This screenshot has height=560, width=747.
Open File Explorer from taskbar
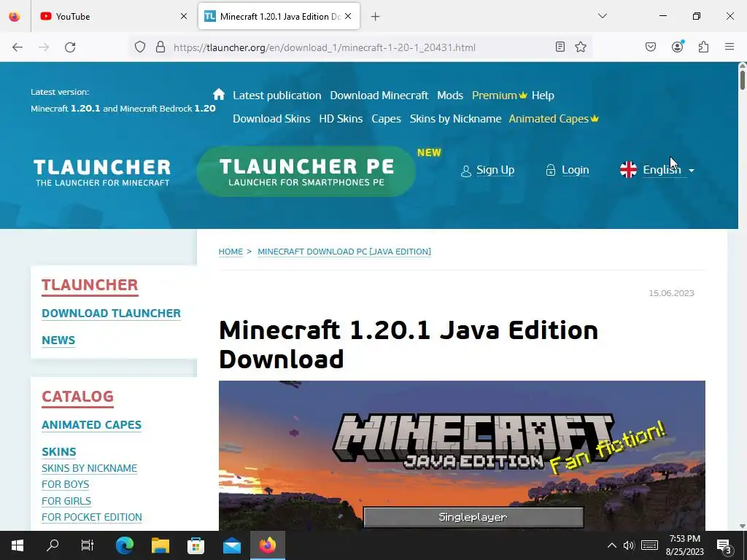(160, 545)
